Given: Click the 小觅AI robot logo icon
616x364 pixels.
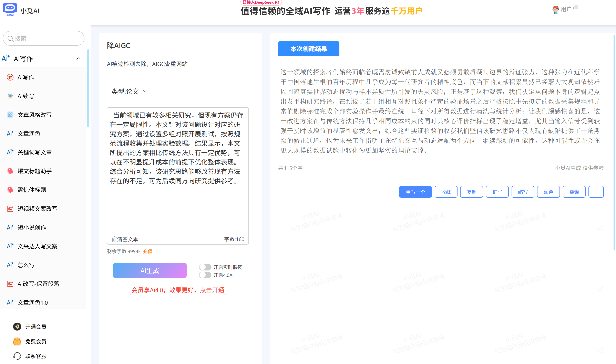Looking at the screenshot, I should click(10, 9).
